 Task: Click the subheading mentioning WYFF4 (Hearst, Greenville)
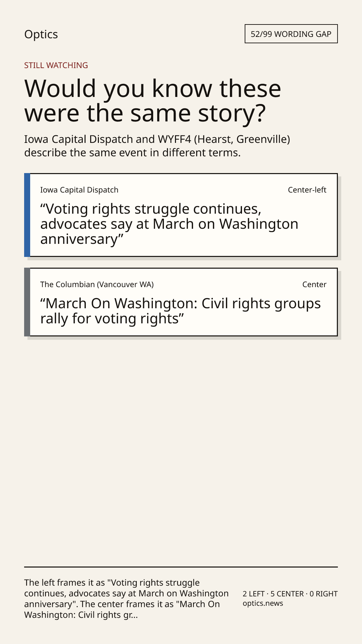click(x=157, y=146)
